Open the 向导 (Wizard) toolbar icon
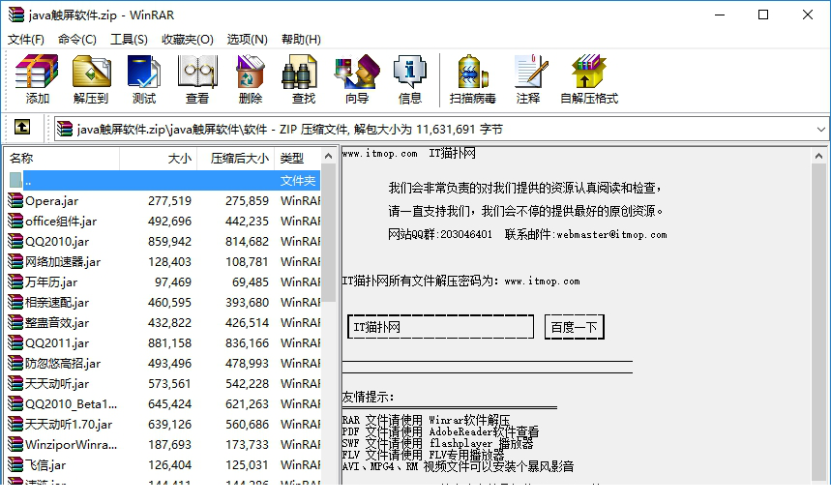The height and width of the screenshot is (504, 831). click(357, 72)
